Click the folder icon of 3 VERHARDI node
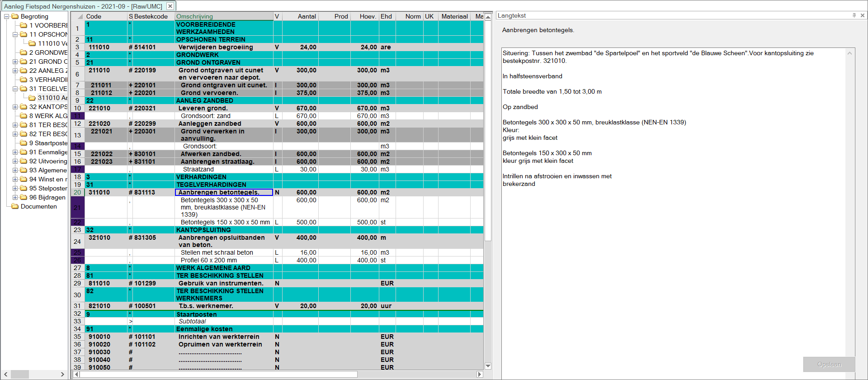Viewport: 868px width, 380px height. point(24,80)
